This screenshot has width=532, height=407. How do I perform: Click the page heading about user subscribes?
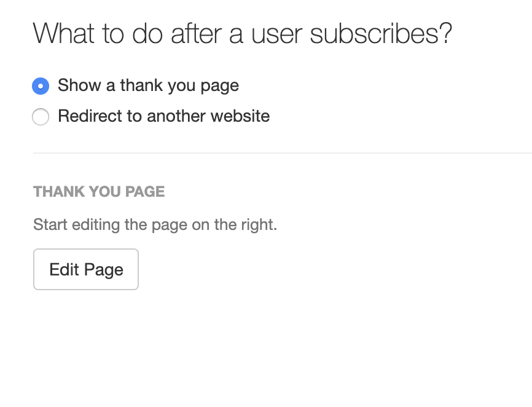[243, 34]
